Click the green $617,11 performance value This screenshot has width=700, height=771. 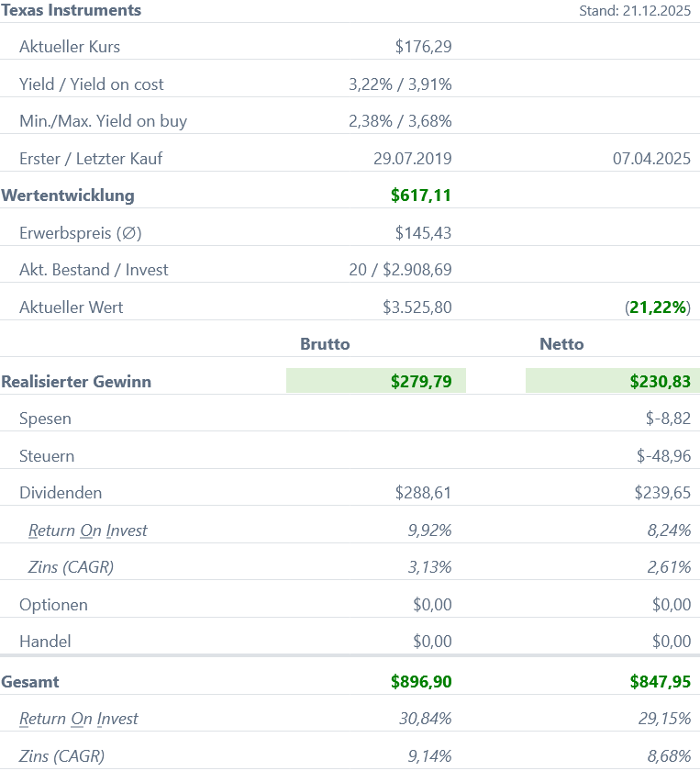coord(420,196)
